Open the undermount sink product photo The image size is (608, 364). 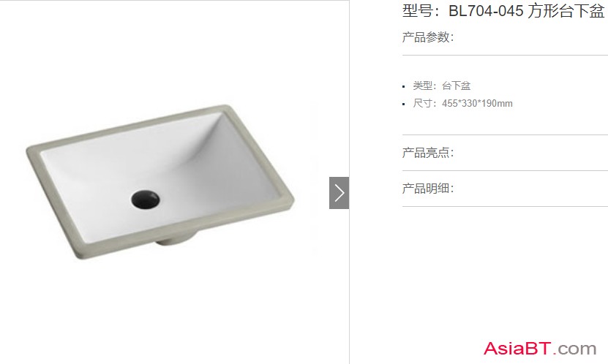tap(160, 182)
